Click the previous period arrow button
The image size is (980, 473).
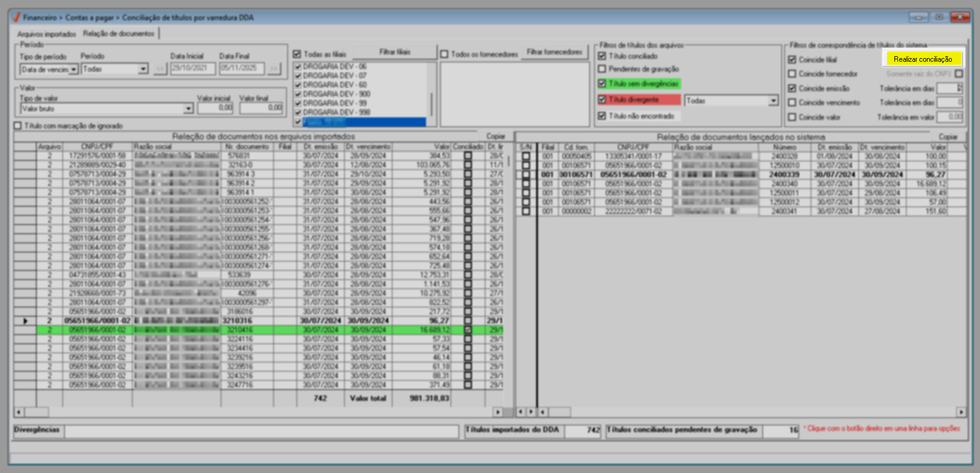(160, 69)
